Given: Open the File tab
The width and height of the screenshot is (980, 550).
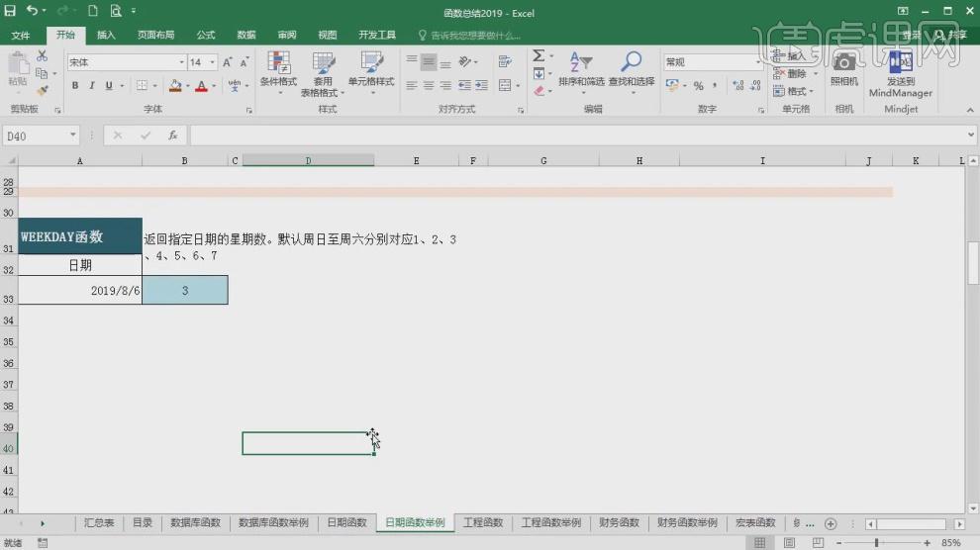Looking at the screenshot, I should tap(21, 35).
